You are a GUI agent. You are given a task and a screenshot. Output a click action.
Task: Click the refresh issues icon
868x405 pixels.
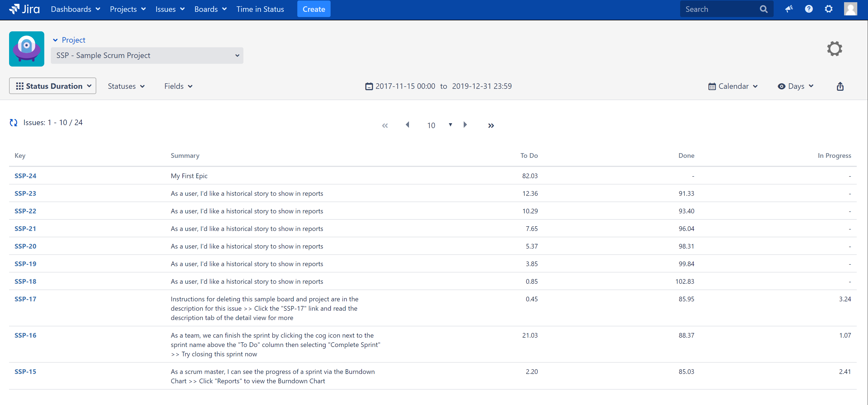(x=13, y=123)
